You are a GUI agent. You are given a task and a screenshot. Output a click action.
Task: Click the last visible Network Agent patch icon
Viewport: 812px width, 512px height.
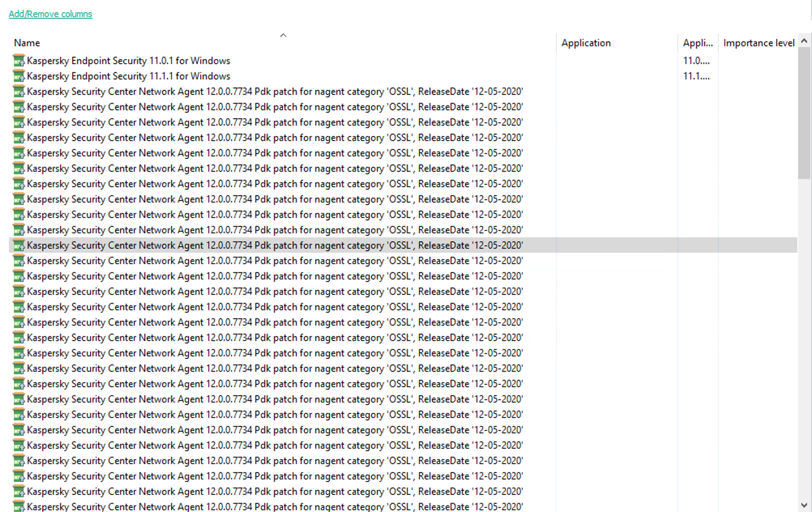pos(19,506)
